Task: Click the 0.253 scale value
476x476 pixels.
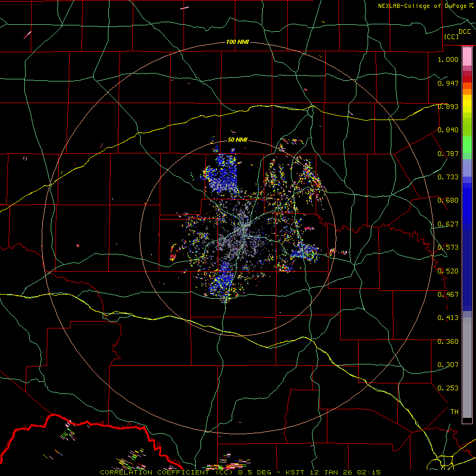Action: 448,388
